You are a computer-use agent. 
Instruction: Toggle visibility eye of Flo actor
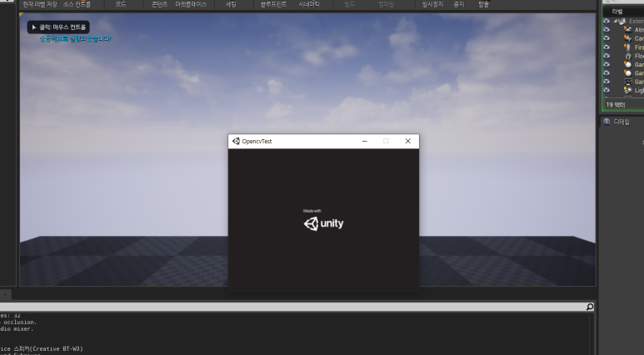point(607,56)
